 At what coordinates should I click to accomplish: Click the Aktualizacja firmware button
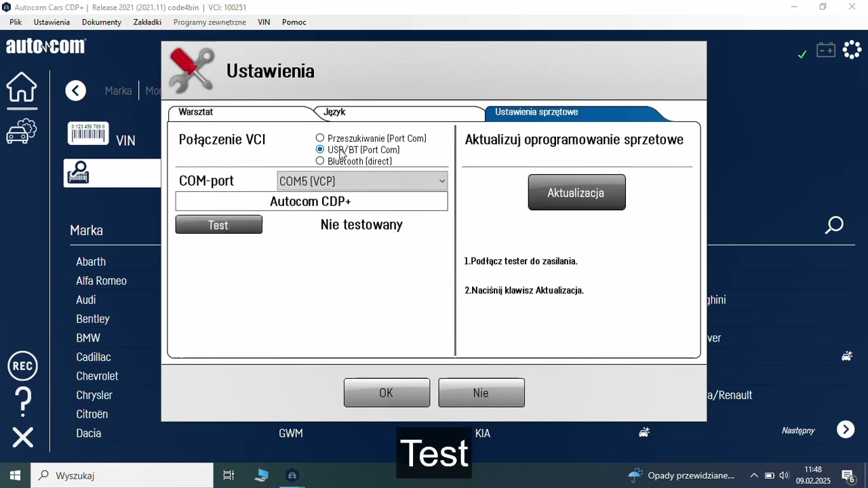pos(576,192)
